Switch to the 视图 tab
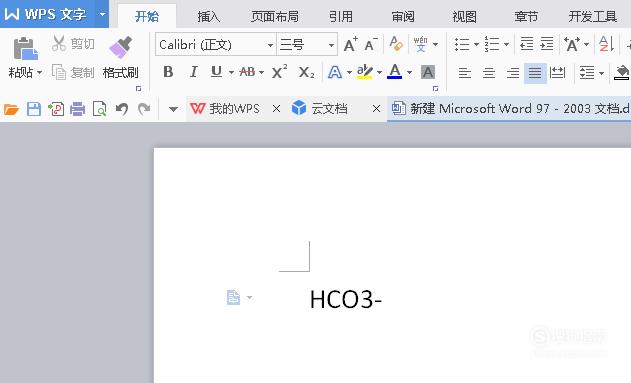This screenshot has height=383, width=631. [464, 16]
